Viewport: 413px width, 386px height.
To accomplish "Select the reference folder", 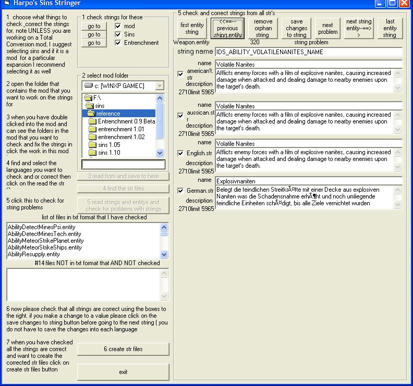I will [x=118, y=114].
